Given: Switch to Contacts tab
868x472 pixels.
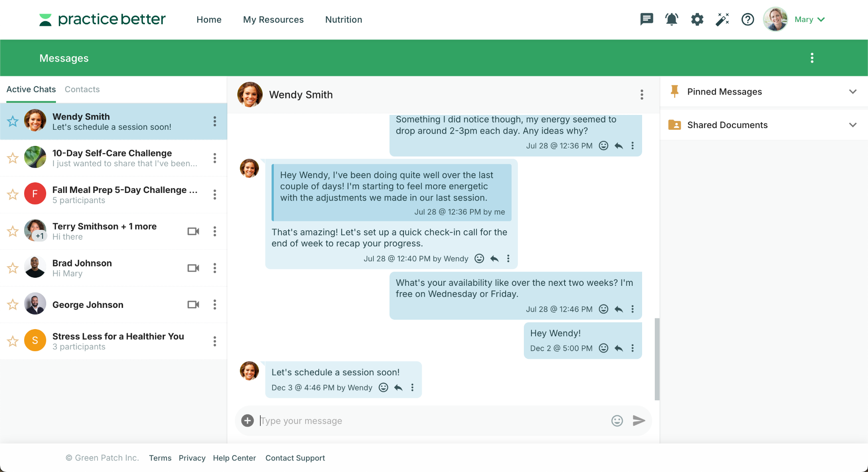Looking at the screenshot, I should pos(82,89).
